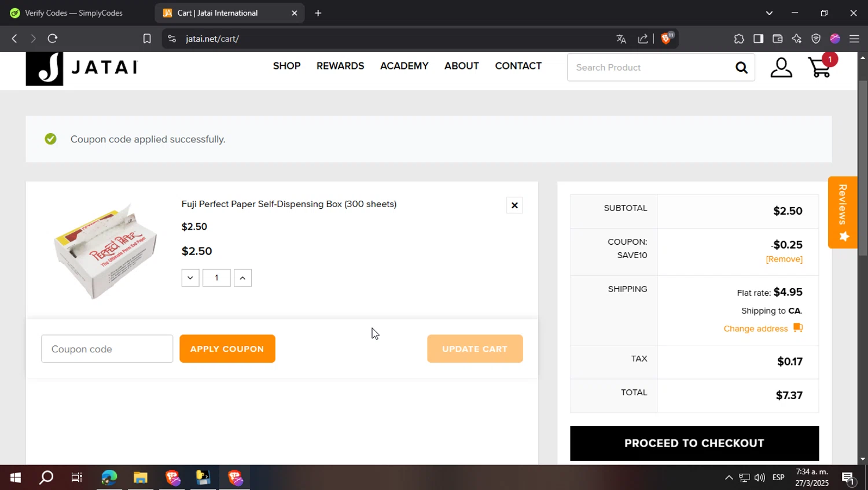The height and width of the screenshot is (490, 868).
Task: Open Task View on taskbar
Action: click(x=76, y=478)
